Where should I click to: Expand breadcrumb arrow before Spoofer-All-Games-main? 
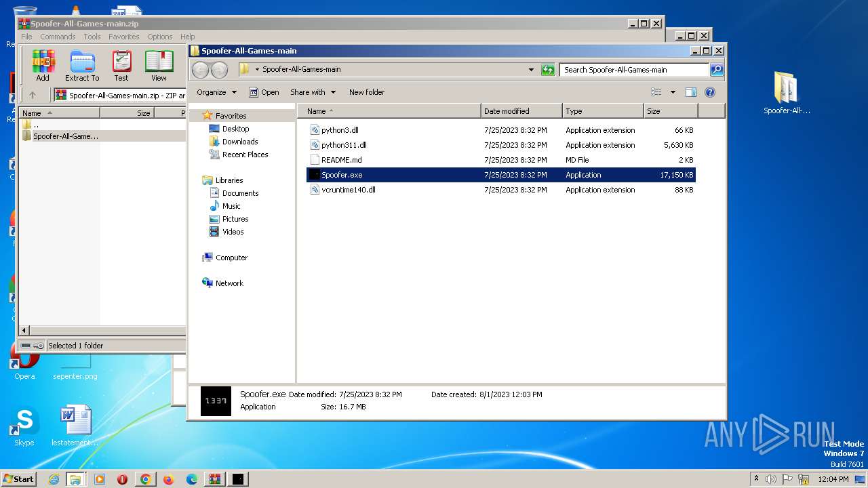pyautogui.click(x=257, y=69)
